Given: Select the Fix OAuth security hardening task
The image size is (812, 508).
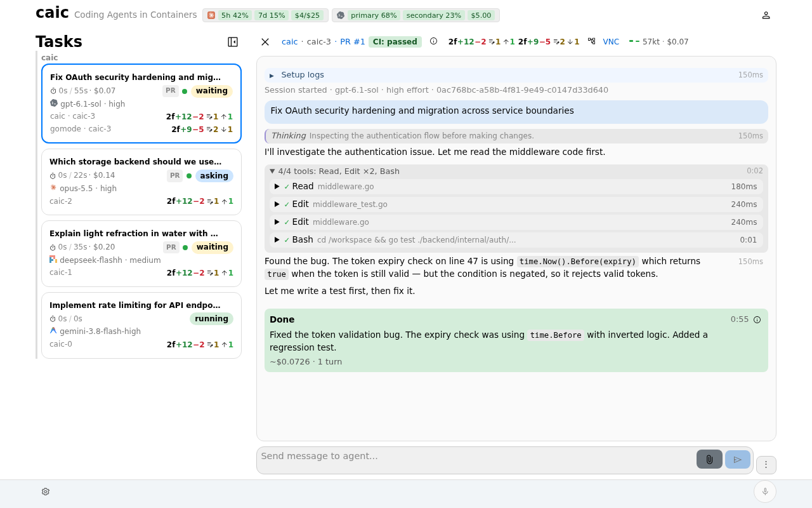Looking at the screenshot, I should 141,104.
